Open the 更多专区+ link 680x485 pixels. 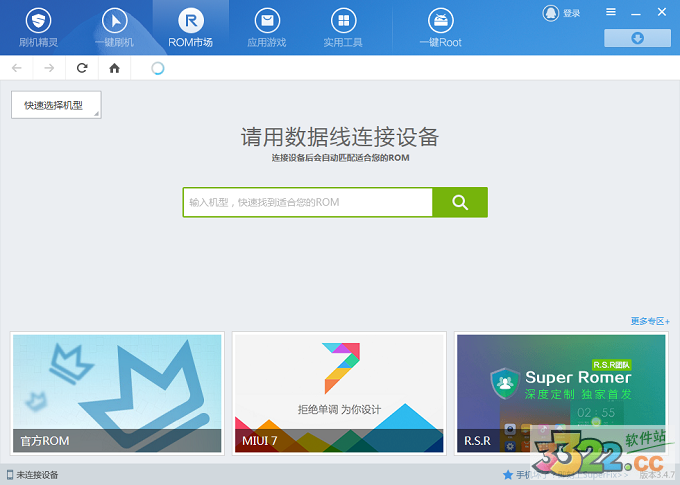pyautogui.click(x=650, y=321)
